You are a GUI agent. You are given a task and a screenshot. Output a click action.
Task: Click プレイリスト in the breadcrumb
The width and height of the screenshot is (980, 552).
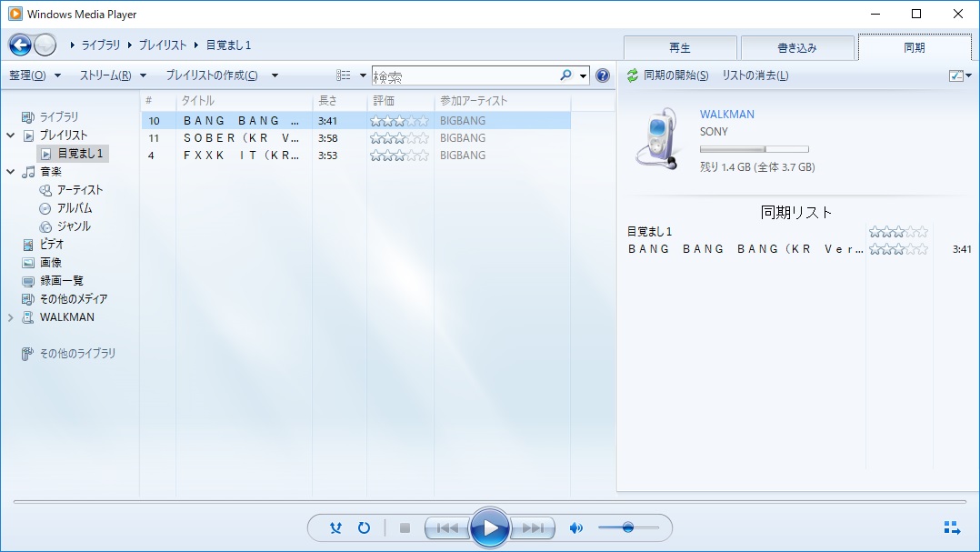click(163, 45)
